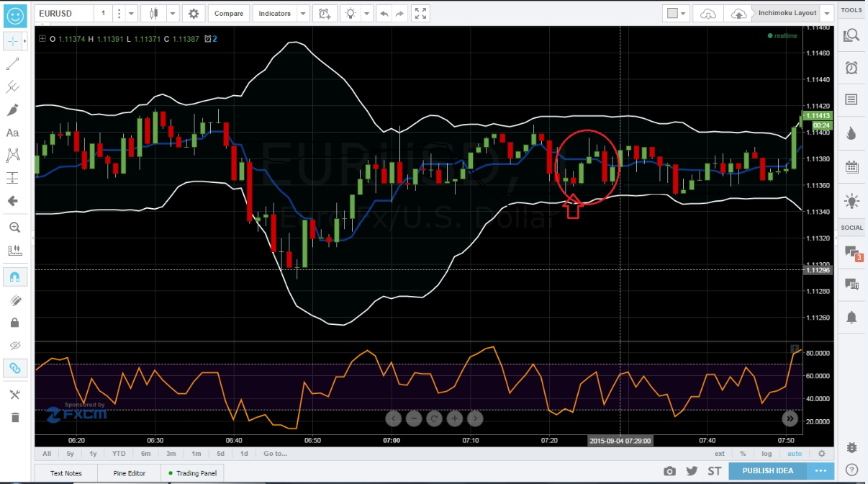
Task: Open the chart layout square dropdown
Action: click(676, 13)
